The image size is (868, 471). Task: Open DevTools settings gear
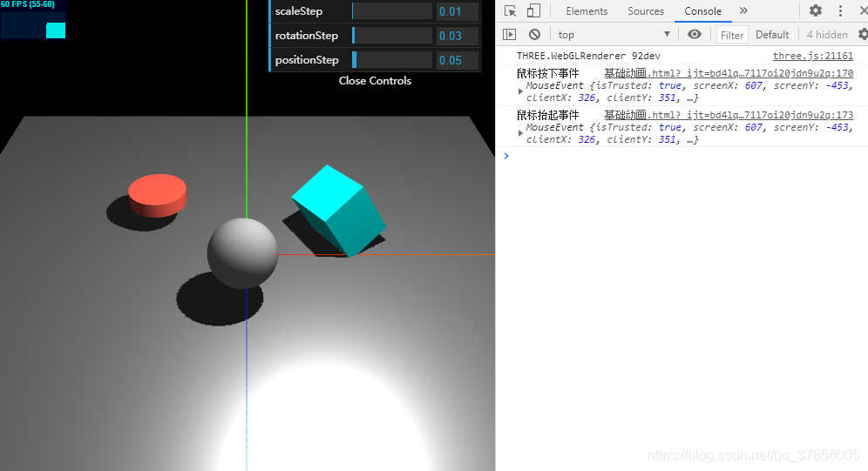pyautogui.click(x=816, y=10)
